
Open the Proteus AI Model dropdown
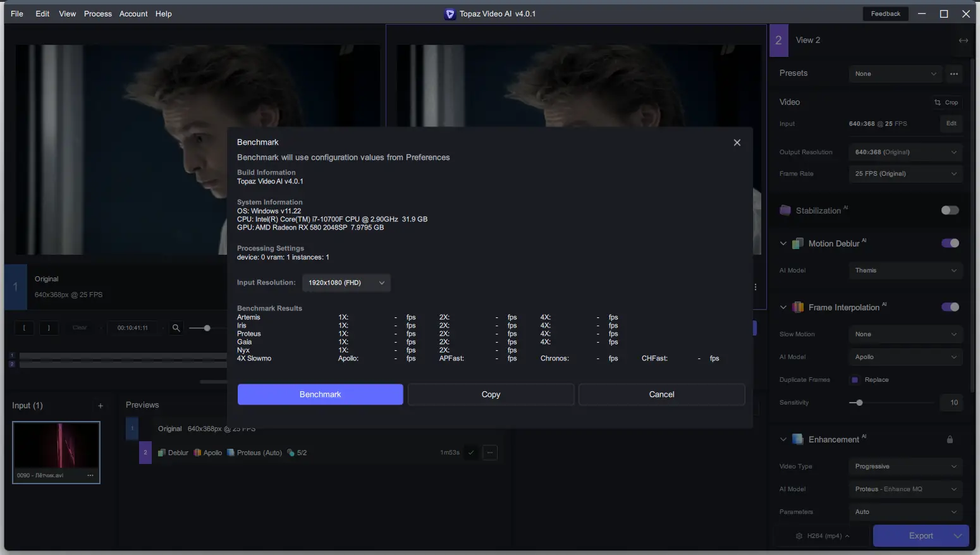(x=905, y=489)
